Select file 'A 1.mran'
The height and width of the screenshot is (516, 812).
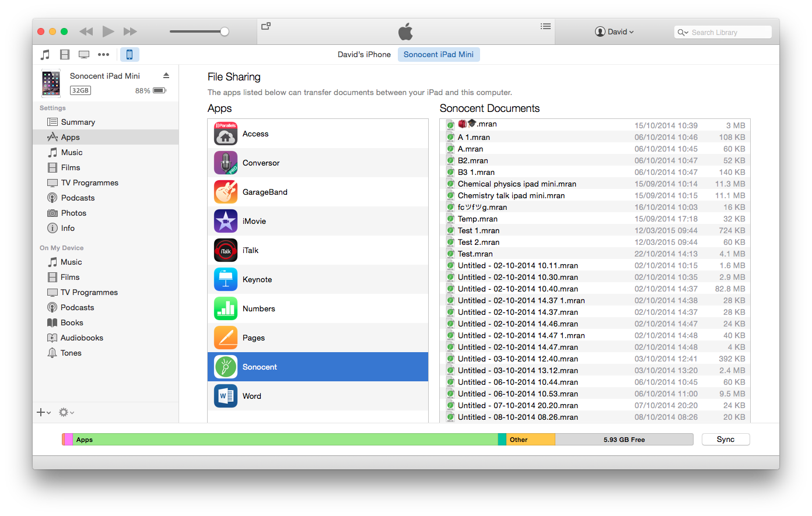595,137
